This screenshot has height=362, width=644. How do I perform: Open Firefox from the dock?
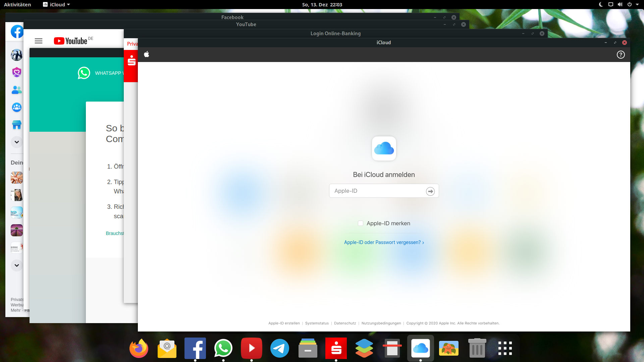pyautogui.click(x=139, y=348)
